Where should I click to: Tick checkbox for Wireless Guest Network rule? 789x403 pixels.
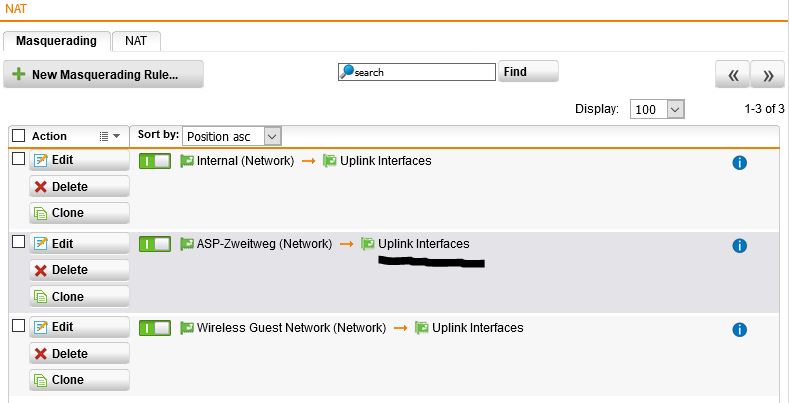click(x=19, y=326)
